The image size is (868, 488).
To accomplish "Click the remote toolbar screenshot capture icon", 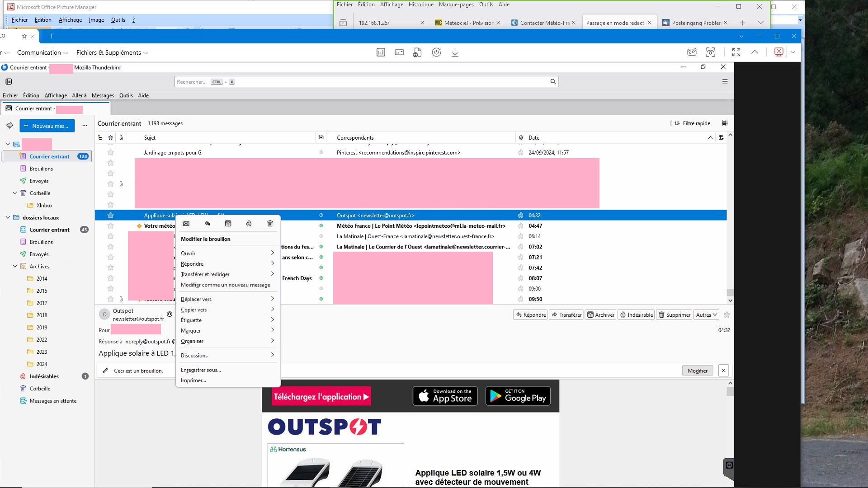I will coord(711,52).
